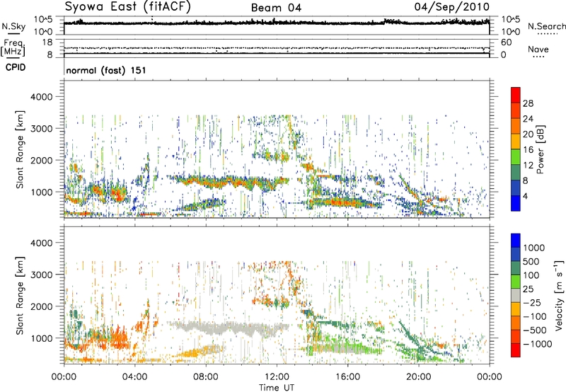The image size is (566, 392).
Task: Click the red top segment of Power colorbar
Action: (x=516, y=95)
